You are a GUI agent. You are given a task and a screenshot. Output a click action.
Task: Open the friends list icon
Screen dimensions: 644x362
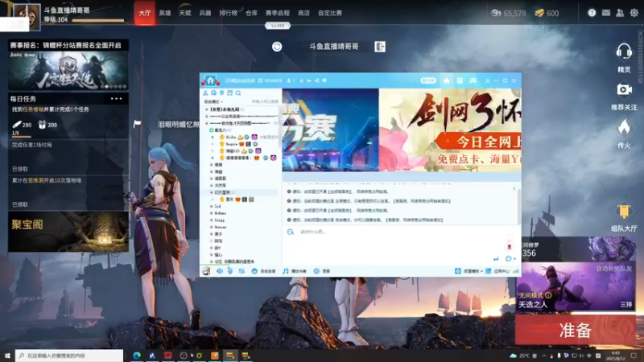pos(620,13)
